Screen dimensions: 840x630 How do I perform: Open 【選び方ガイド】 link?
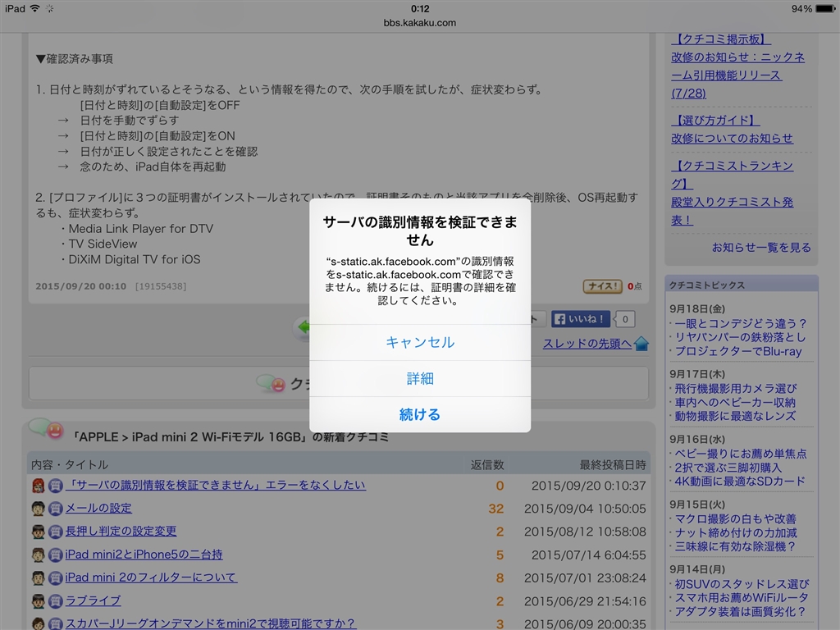click(x=715, y=120)
